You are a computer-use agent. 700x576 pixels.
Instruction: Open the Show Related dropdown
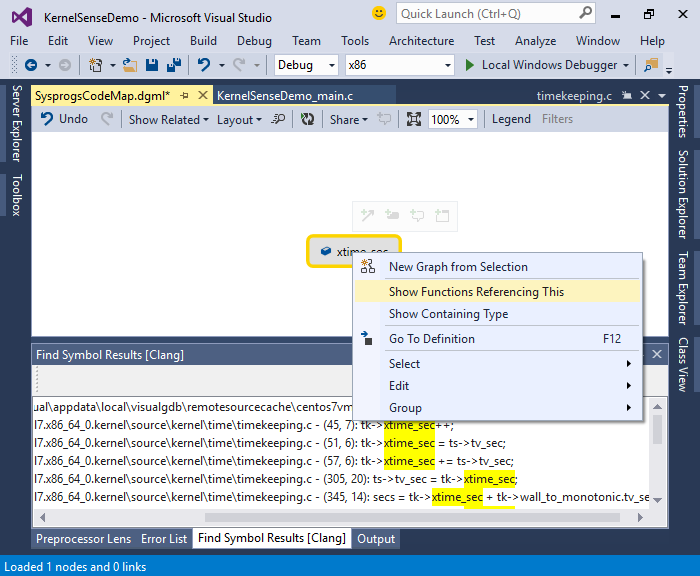169,120
